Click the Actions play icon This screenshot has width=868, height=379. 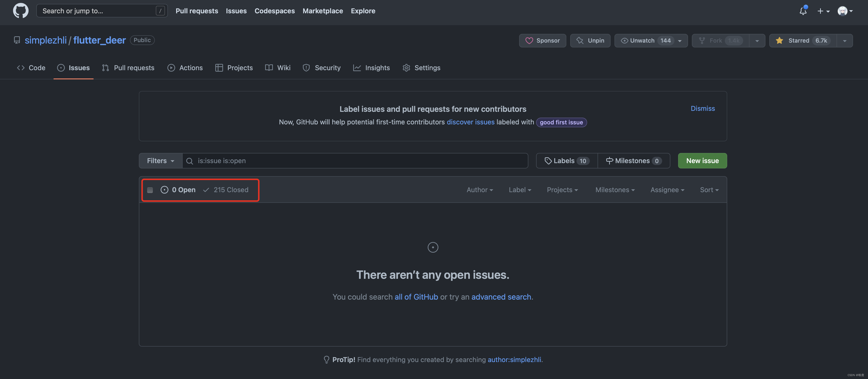point(171,68)
